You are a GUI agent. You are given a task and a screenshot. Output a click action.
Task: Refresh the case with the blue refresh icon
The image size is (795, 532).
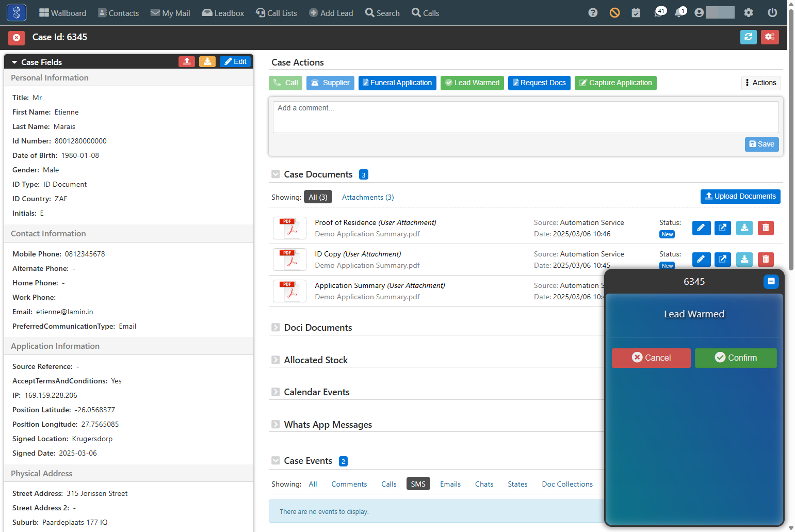click(749, 37)
